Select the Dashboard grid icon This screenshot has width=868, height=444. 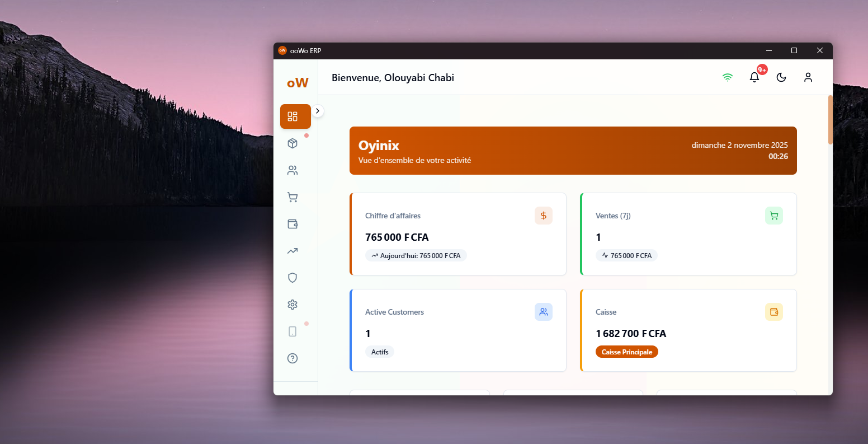coord(295,116)
